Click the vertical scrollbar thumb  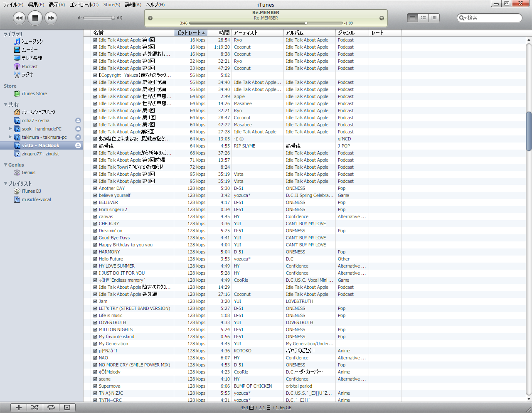[529, 131]
